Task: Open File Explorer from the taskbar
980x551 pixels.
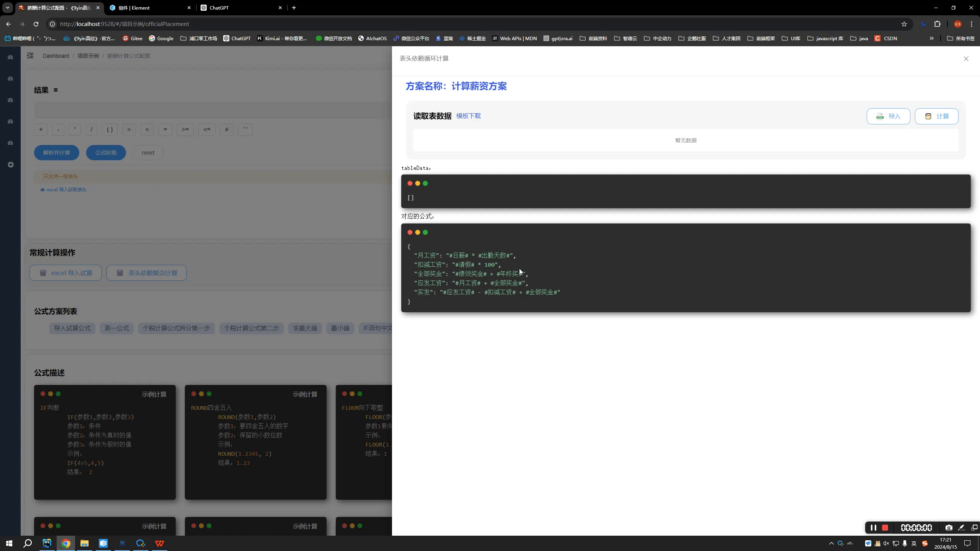Action: [84, 543]
